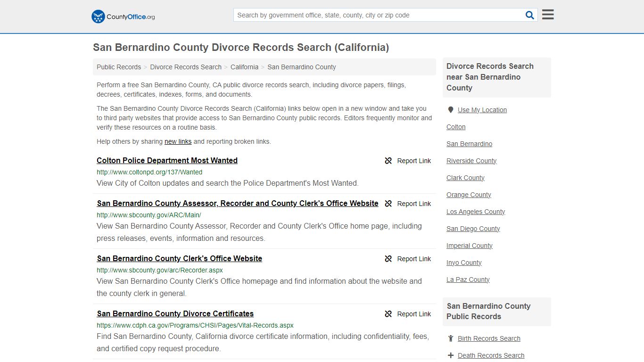This screenshot has height=362, width=644.
Task: Open San Bernardino County Assessor, Recorder website link
Action: (x=238, y=203)
